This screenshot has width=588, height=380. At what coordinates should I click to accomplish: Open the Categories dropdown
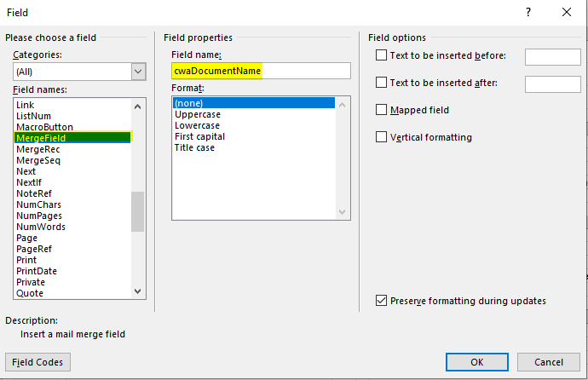click(x=139, y=72)
